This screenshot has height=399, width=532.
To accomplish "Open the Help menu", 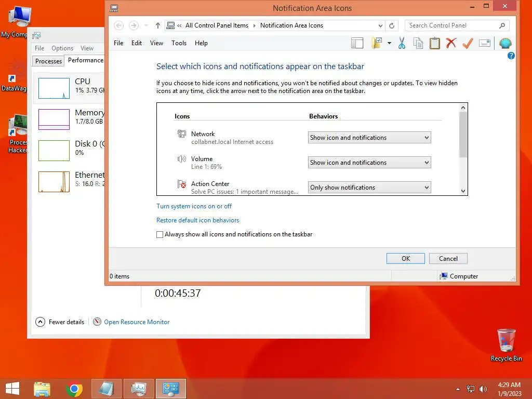I will point(201,43).
